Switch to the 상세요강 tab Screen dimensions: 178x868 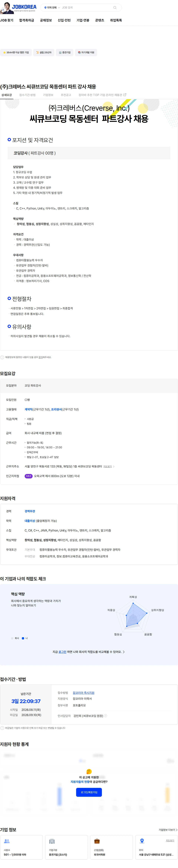pos(7,95)
